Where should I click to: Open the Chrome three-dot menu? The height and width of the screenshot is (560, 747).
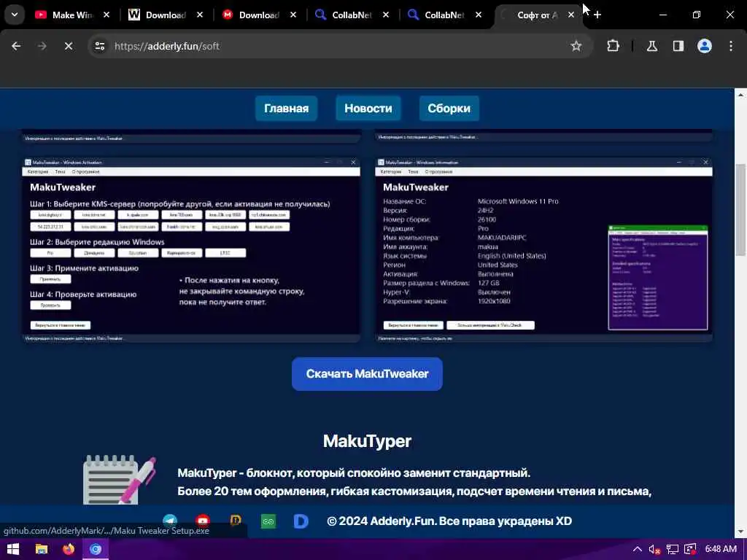point(731,46)
